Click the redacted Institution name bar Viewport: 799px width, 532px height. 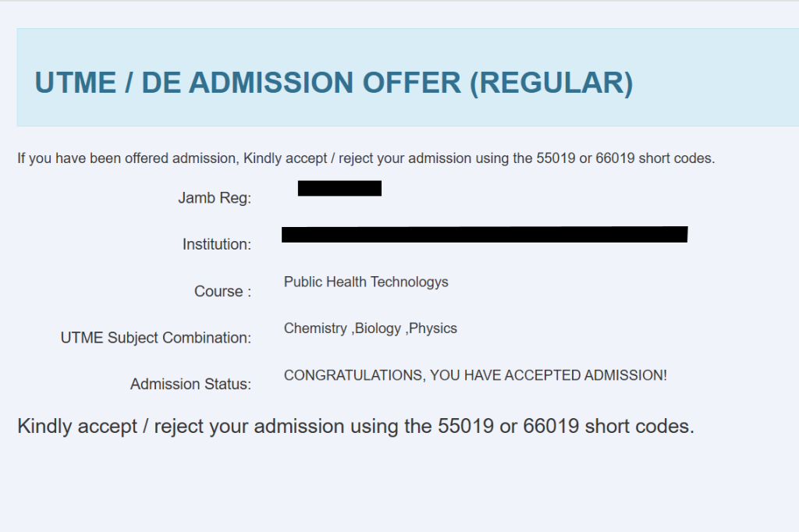[485, 234]
